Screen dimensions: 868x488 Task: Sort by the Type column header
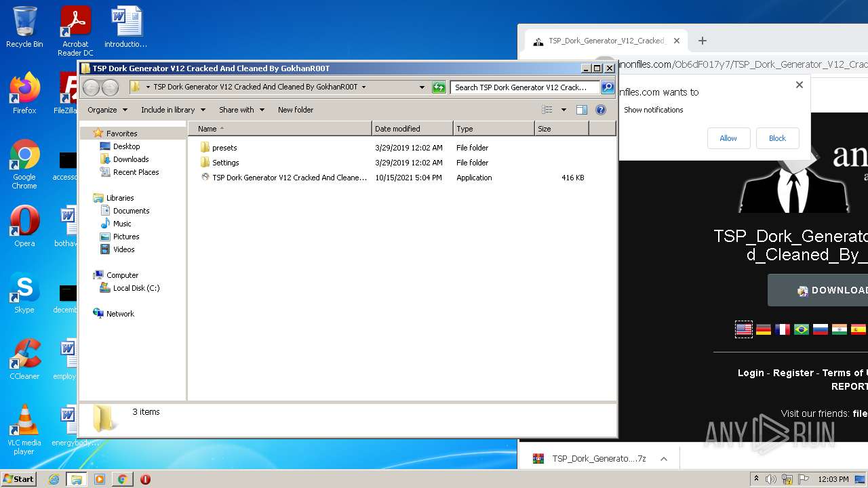pyautogui.click(x=494, y=129)
